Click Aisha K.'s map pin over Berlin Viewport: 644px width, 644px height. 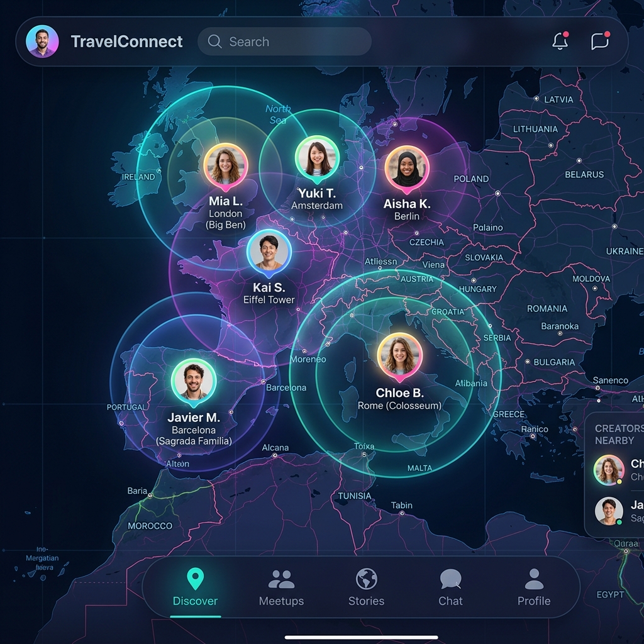pos(407,168)
